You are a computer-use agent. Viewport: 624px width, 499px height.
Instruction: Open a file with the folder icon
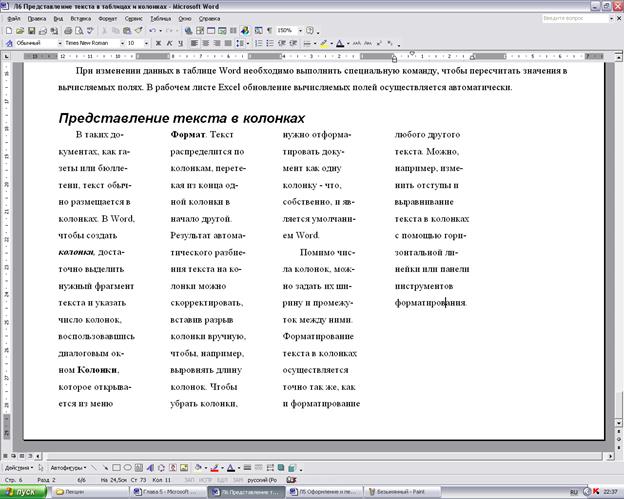pos(20,30)
